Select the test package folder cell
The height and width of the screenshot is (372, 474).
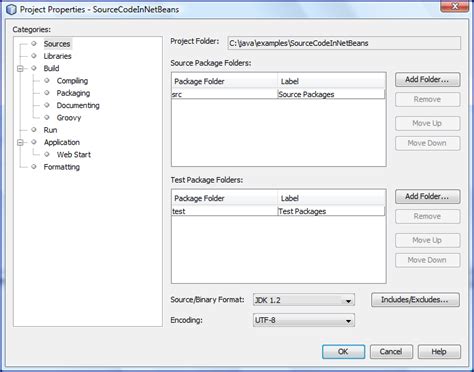tap(224, 211)
